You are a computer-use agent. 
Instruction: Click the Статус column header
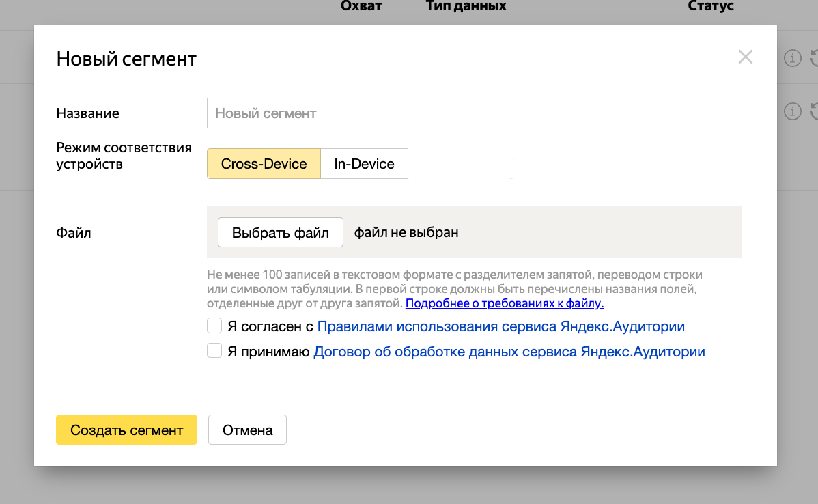click(x=711, y=6)
